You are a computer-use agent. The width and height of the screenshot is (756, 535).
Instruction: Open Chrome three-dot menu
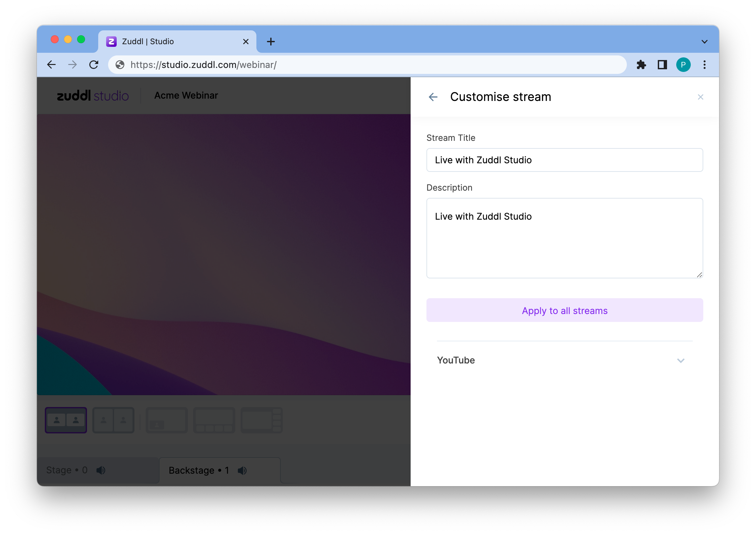[704, 65]
